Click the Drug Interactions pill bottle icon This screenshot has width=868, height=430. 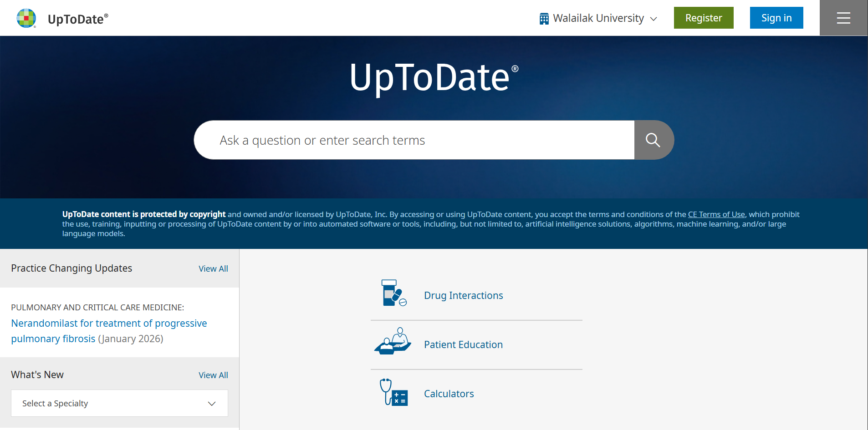[393, 293]
